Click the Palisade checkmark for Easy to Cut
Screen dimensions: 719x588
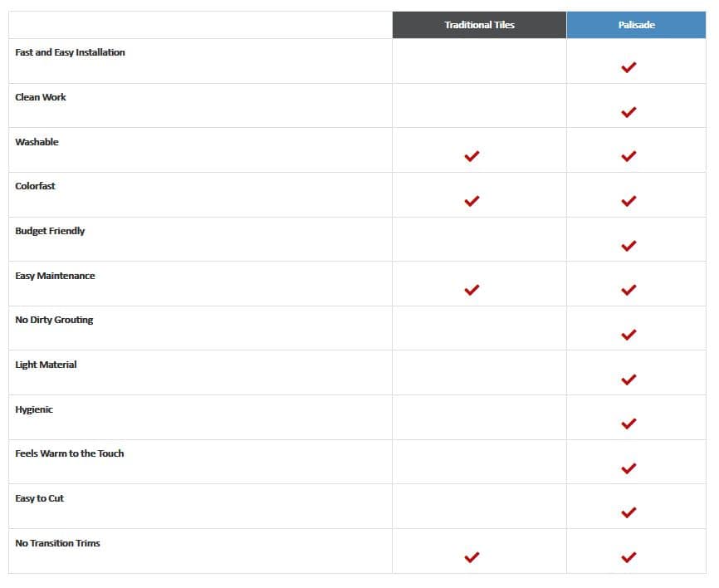click(x=629, y=512)
